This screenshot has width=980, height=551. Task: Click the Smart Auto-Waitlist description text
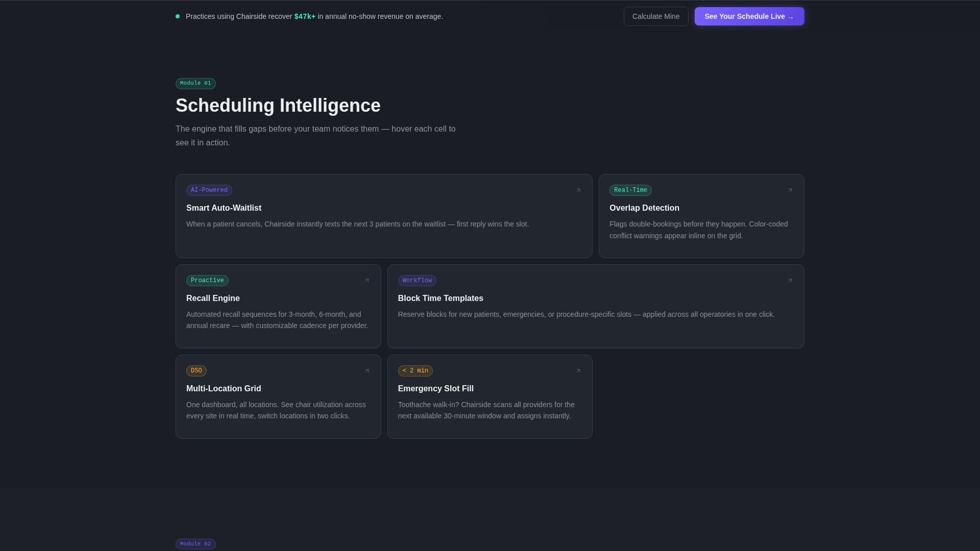357,224
